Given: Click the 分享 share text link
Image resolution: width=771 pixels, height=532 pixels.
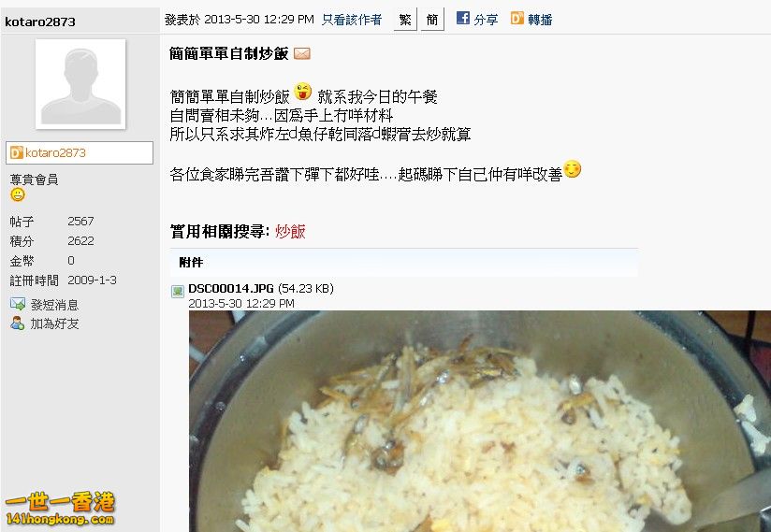Looking at the screenshot, I should click(486, 19).
